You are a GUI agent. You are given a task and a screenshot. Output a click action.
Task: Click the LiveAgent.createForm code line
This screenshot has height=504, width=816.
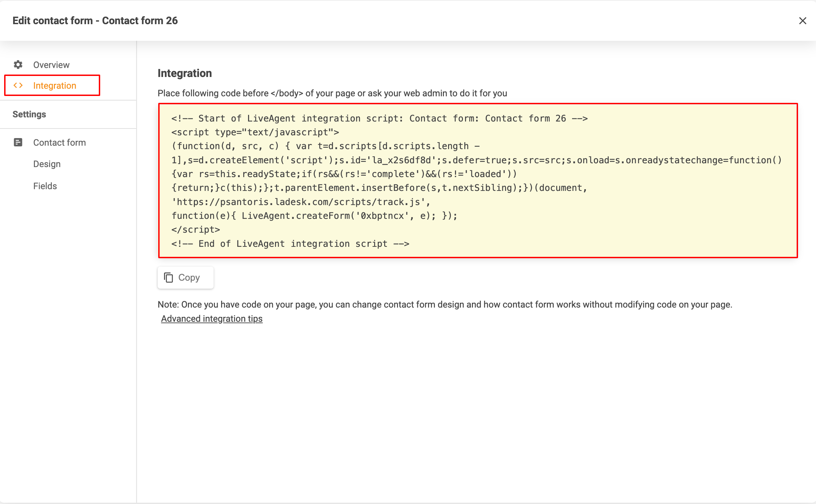tap(314, 216)
